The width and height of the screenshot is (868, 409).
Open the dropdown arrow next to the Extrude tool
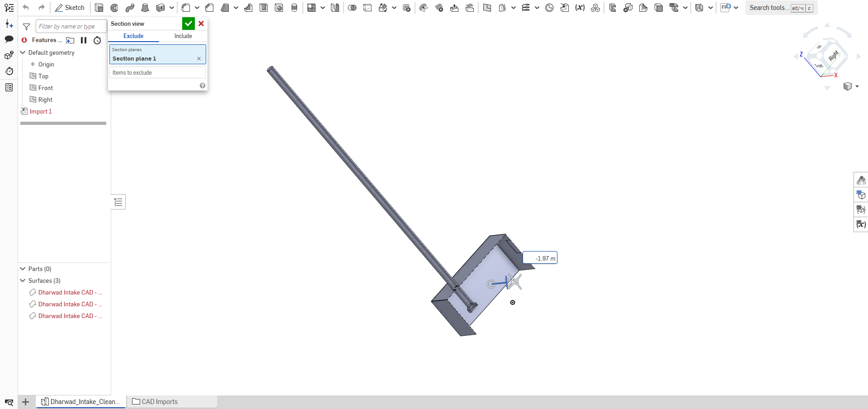(x=171, y=8)
